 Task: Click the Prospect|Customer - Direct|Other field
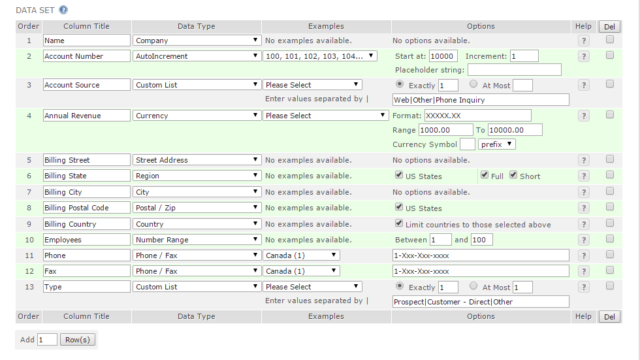(x=481, y=302)
